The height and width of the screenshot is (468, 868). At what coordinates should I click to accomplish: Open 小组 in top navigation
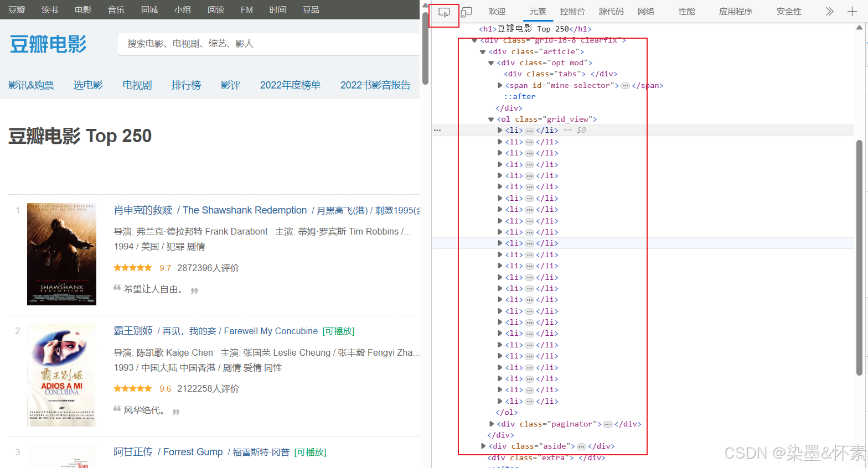[x=183, y=9]
